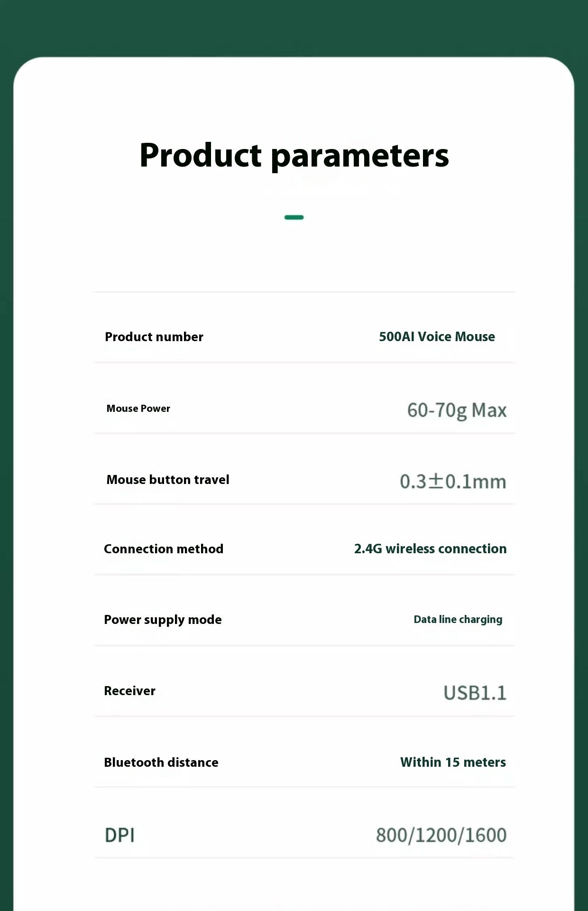Click the green dash below the heading
Viewport: 588px width, 911px height.
[x=294, y=217]
